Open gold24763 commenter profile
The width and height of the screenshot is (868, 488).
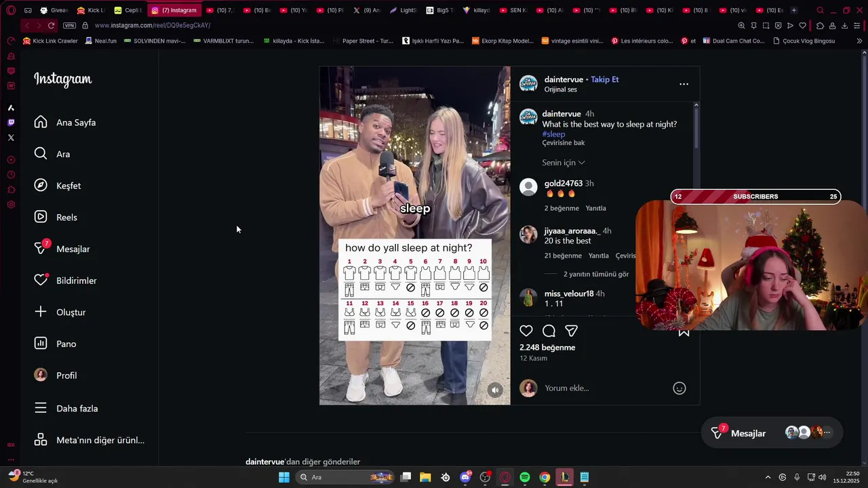564,184
